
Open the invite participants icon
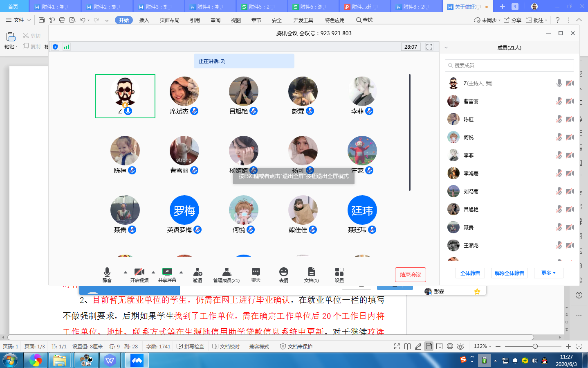(197, 272)
